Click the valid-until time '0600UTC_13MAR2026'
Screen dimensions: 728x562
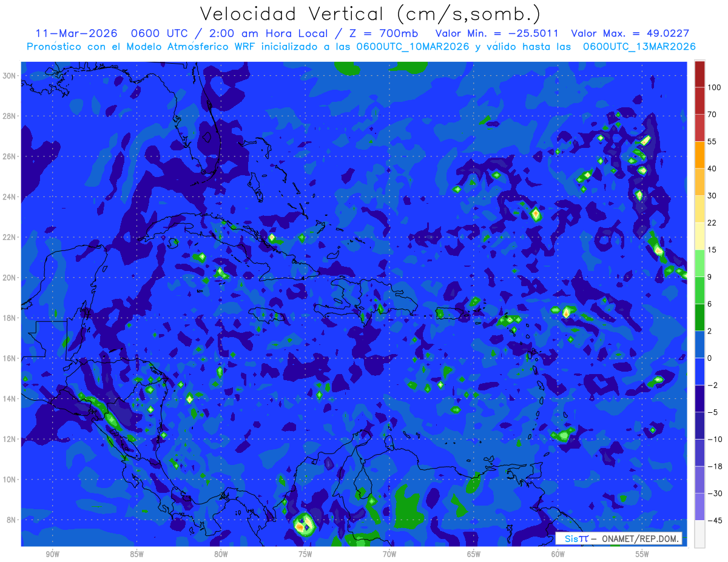click(639, 47)
